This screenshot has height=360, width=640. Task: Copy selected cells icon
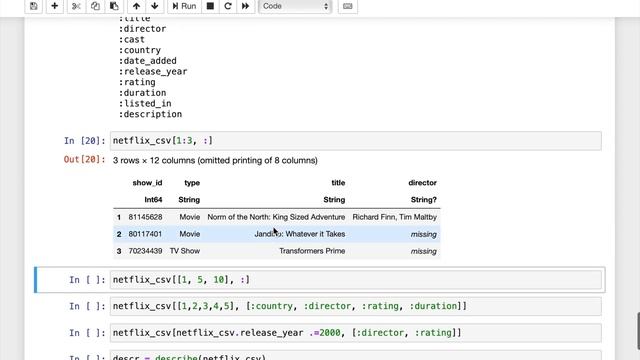(x=95, y=6)
